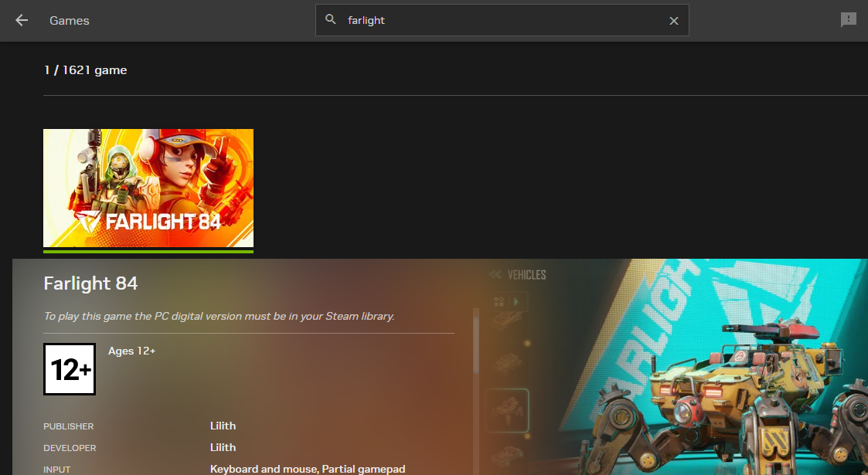Click the play arrow icon under VEHICLES
The image size is (868, 475).
pyautogui.click(x=516, y=302)
